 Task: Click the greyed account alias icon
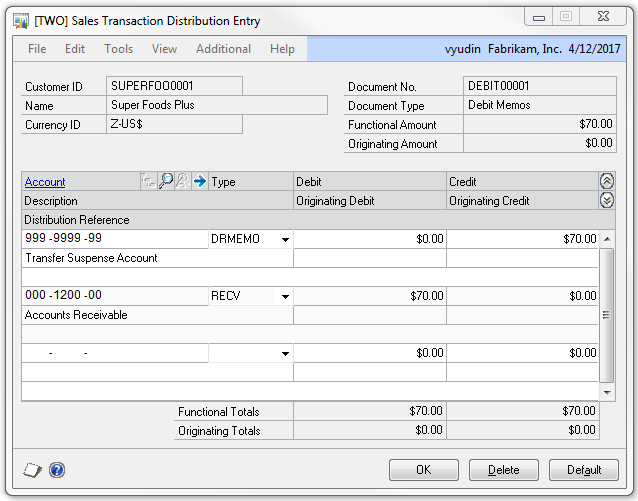click(x=182, y=181)
